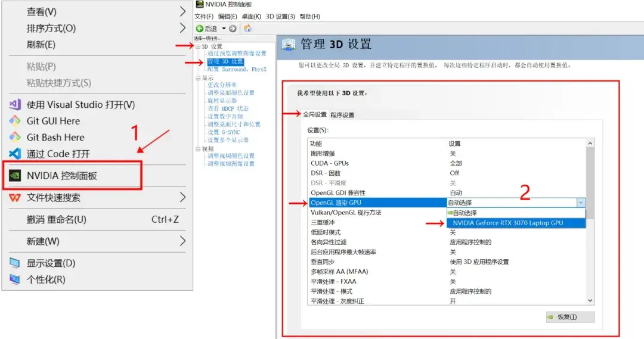
Task: Open 调整桌面颜色设置 link
Action: coord(231,93)
